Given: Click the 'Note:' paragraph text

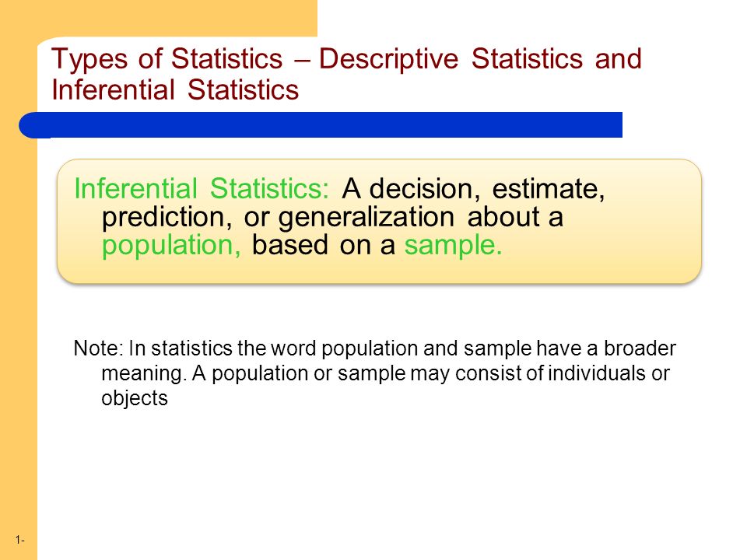Looking at the screenshot, I should tap(374, 373).
